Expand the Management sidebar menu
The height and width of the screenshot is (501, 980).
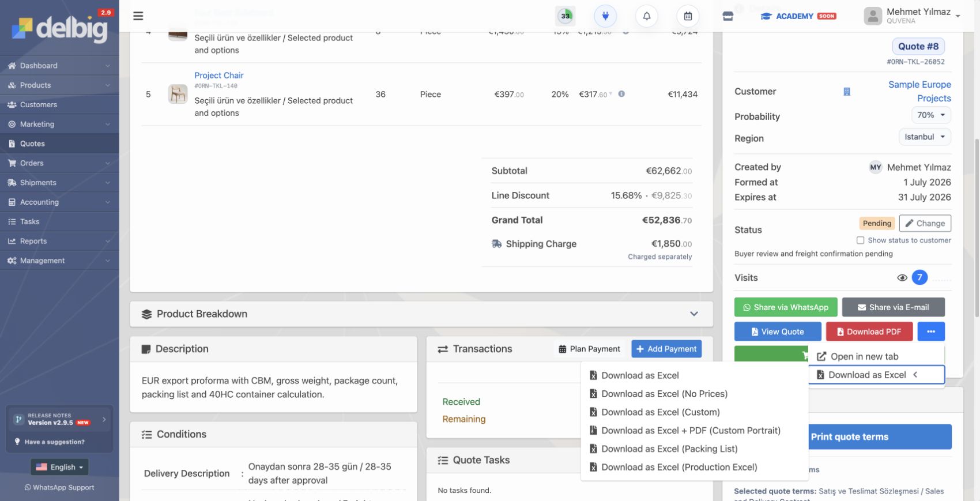59,261
